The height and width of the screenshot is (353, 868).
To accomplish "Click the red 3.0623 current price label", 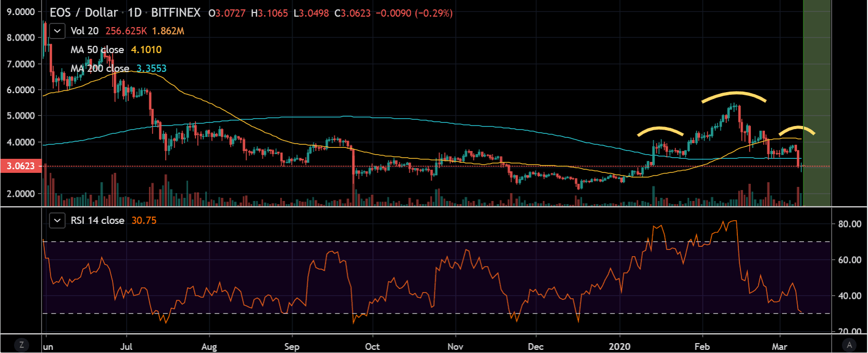I will pos(21,166).
